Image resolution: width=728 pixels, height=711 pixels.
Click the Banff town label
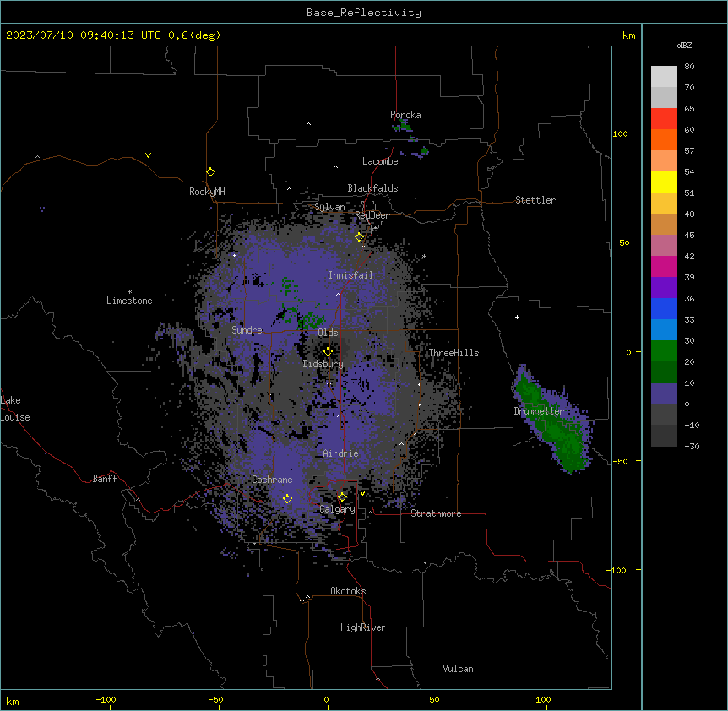point(105,479)
